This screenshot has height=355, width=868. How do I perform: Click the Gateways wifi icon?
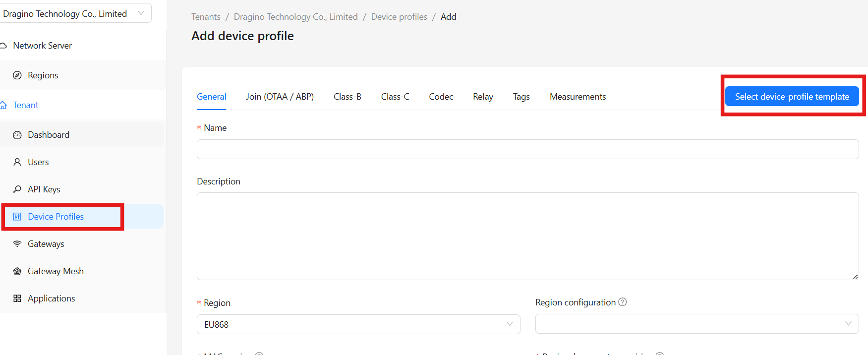click(17, 244)
